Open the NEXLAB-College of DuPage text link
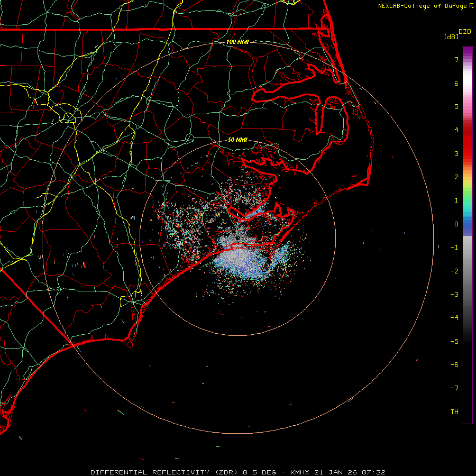476x476 pixels. [423, 6]
